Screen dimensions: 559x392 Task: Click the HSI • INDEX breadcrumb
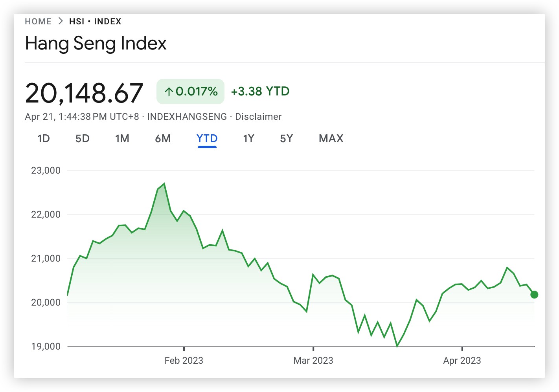click(95, 22)
